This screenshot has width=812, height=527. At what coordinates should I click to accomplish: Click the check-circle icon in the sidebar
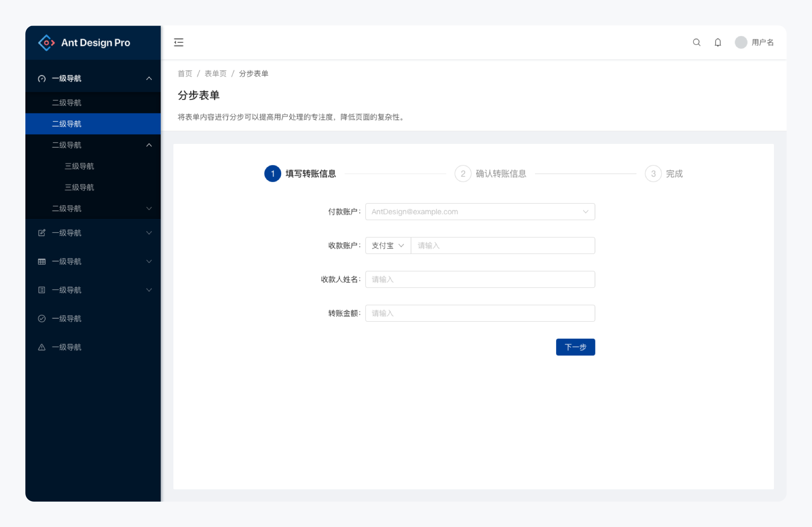coord(41,319)
